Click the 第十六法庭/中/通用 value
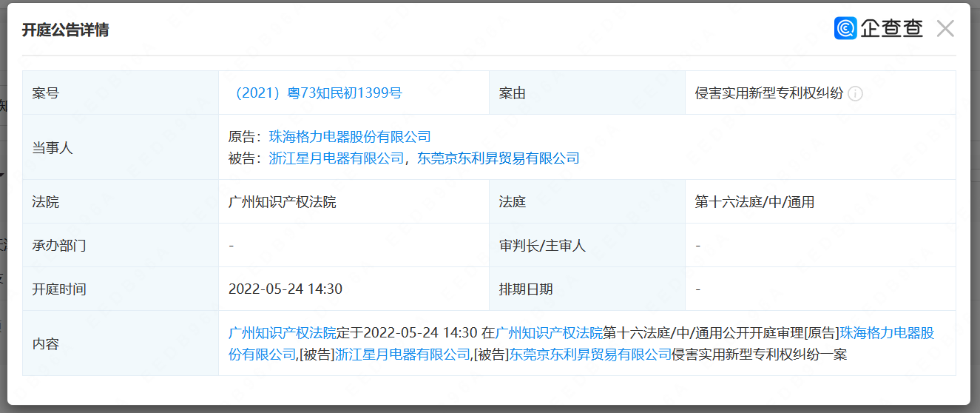This screenshot has height=413, width=980. pos(755,202)
